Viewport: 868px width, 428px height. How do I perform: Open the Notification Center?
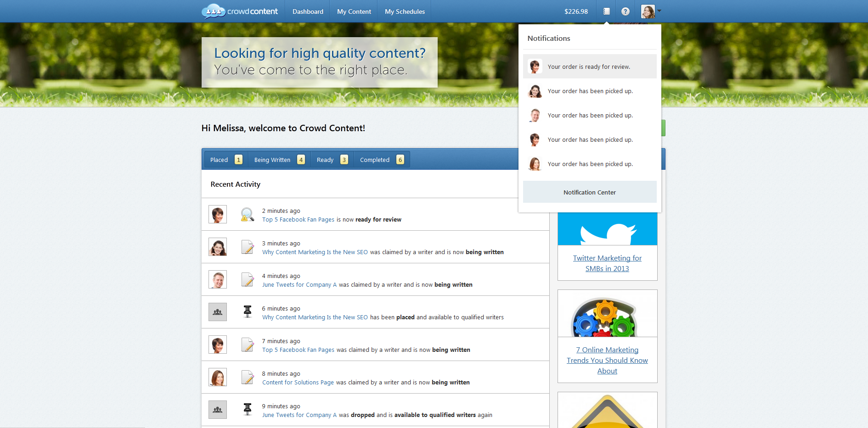589,192
